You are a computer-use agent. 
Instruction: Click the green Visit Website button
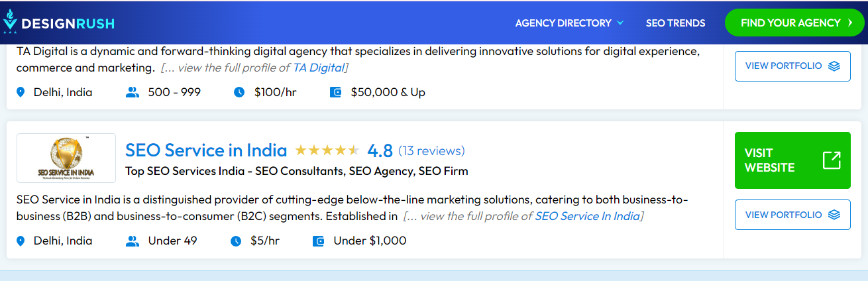coord(792,160)
